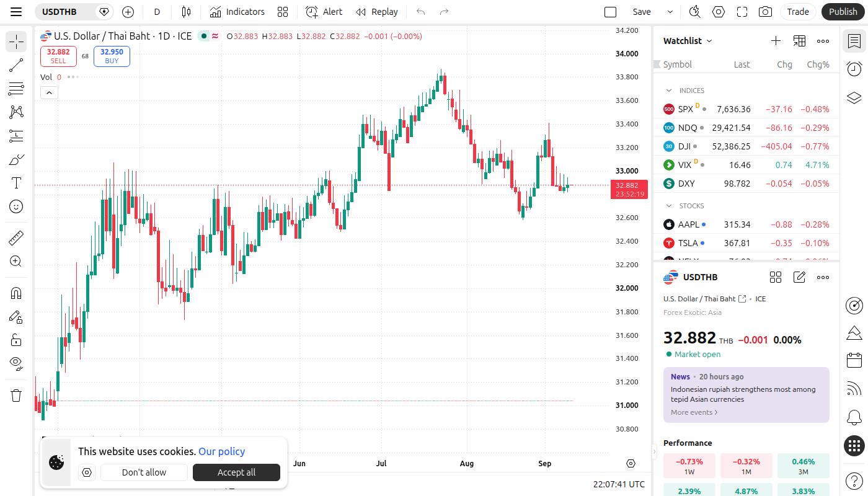Select the brush drawing tool
Screen dimensions: 868x496
16,159
